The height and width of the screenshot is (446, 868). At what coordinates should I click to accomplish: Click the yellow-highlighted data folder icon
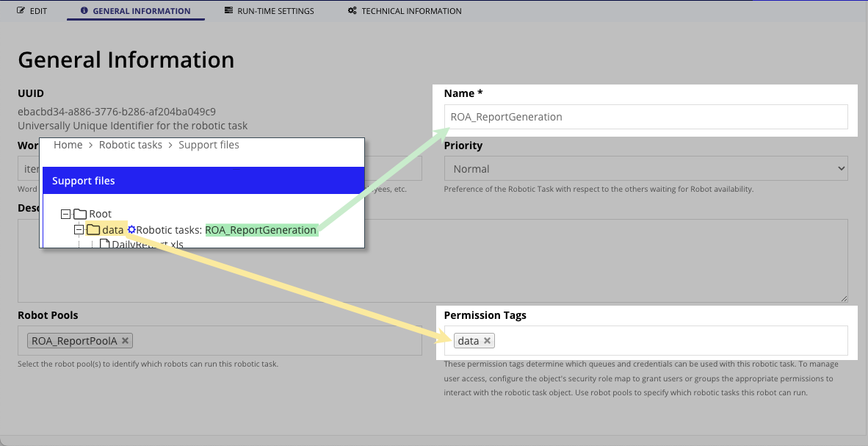pos(94,230)
